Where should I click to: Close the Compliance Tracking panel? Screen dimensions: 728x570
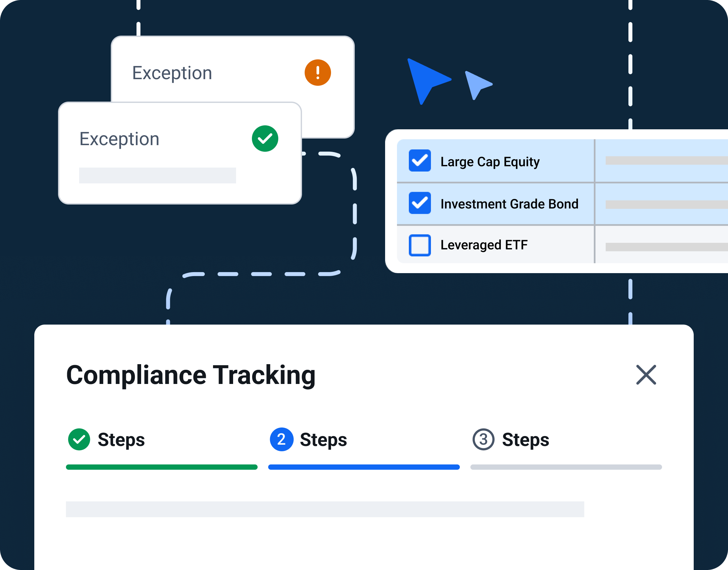point(646,375)
